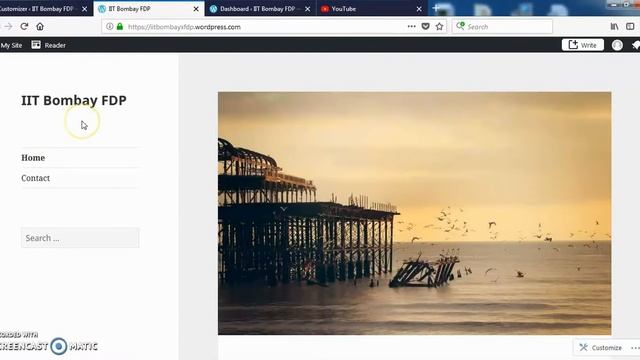Close the YouTube tab

[x=419, y=9]
